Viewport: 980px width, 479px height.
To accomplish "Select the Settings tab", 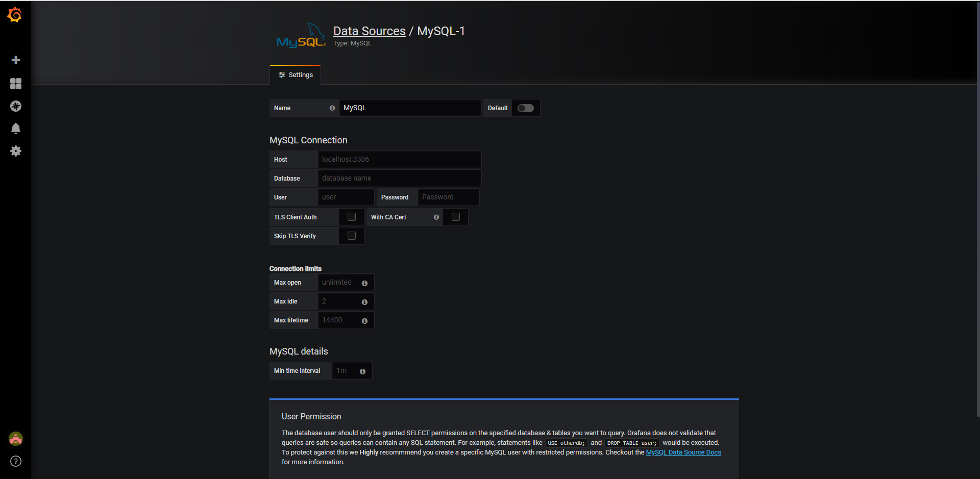I will click(x=296, y=75).
